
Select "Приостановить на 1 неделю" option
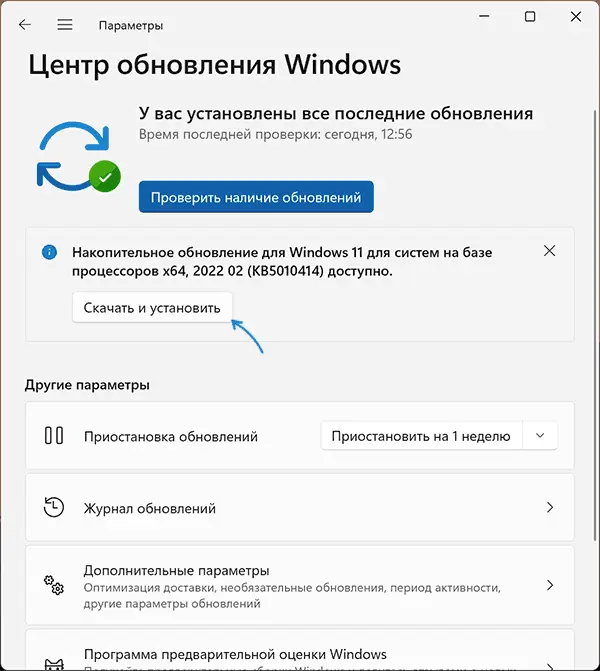click(421, 436)
